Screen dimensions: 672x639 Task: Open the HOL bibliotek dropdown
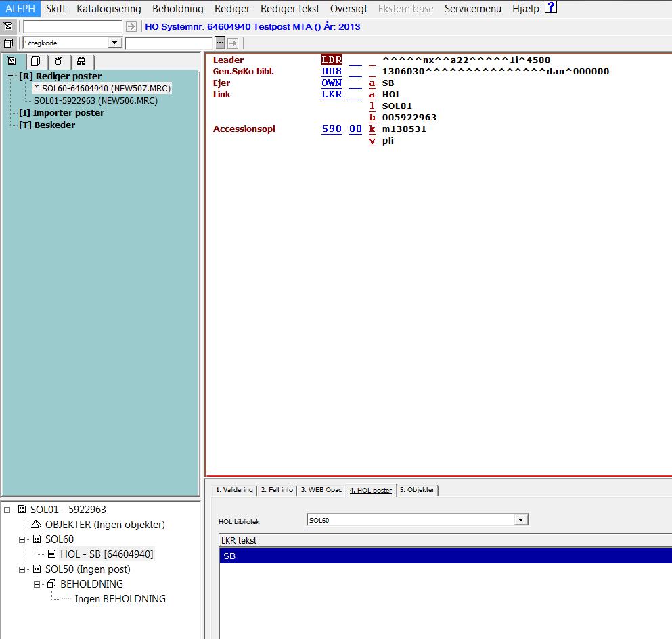coord(520,520)
